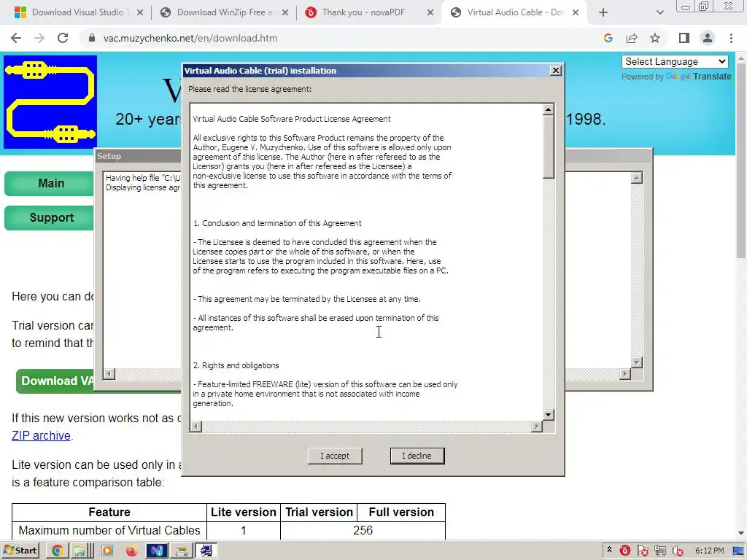Launch Firefox from the taskbar
747x560 pixels.
click(x=131, y=551)
